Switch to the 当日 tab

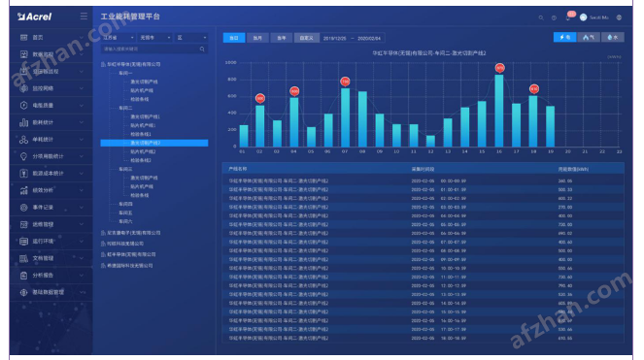pyautogui.click(x=234, y=38)
